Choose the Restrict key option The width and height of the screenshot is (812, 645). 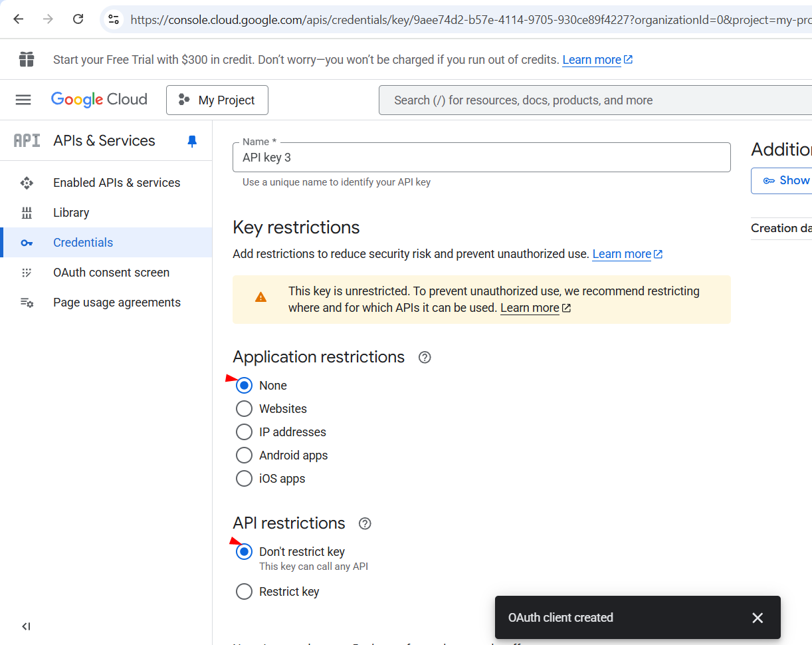tap(245, 592)
